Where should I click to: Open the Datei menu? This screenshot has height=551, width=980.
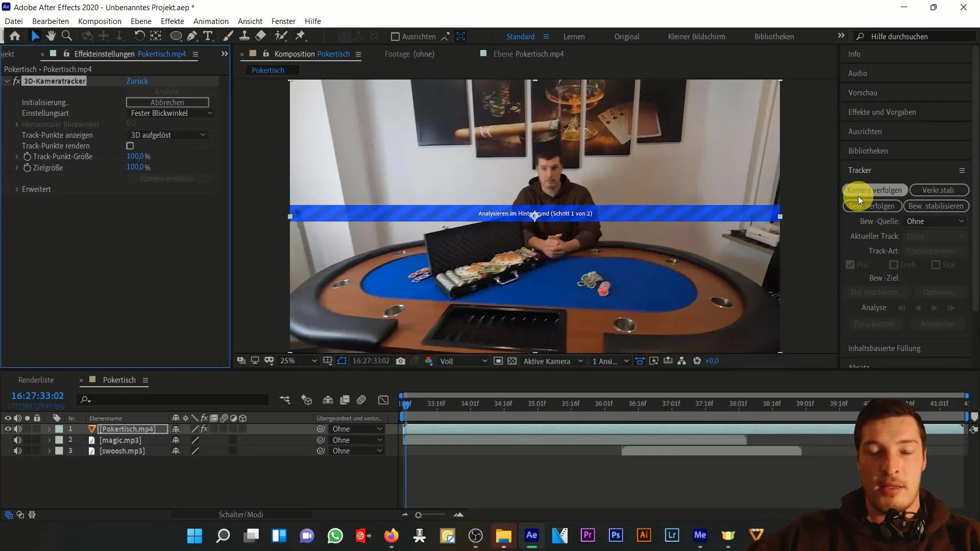pyautogui.click(x=14, y=21)
